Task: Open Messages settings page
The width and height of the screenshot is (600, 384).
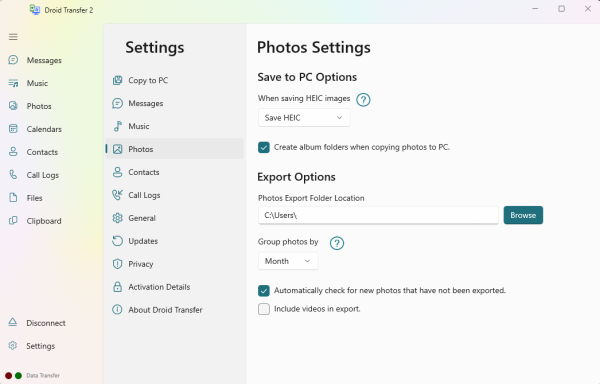Action: (174, 103)
